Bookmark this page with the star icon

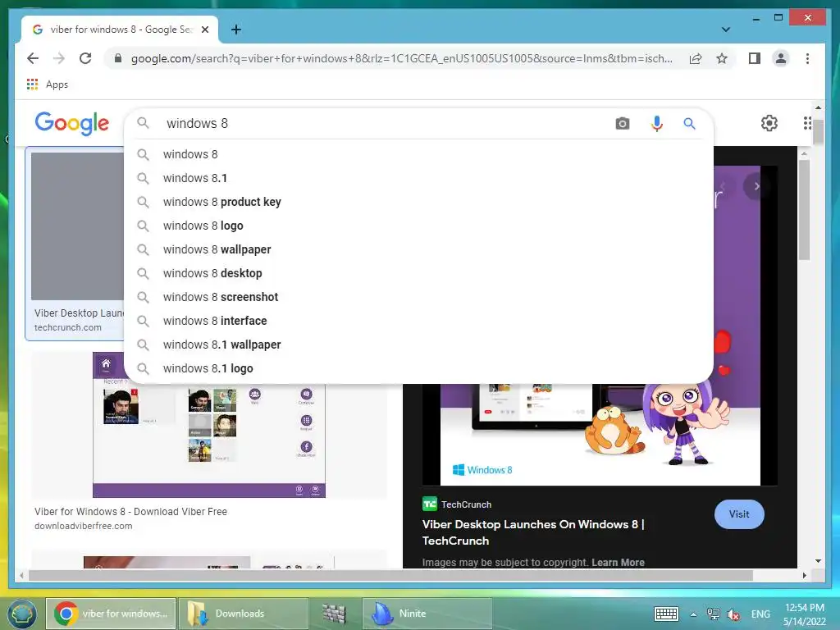pyautogui.click(x=722, y=58)
